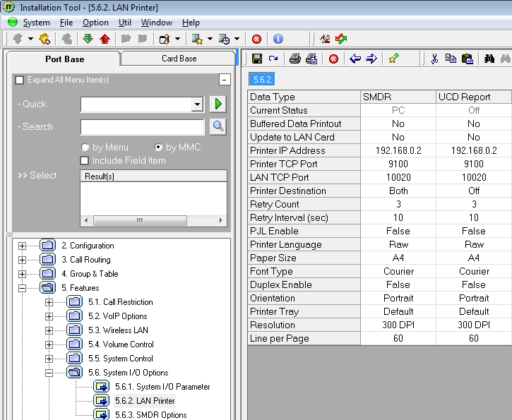The image size is (512, 420).
Task: Select the by Menu radio button
Action: tap(85, 148)
